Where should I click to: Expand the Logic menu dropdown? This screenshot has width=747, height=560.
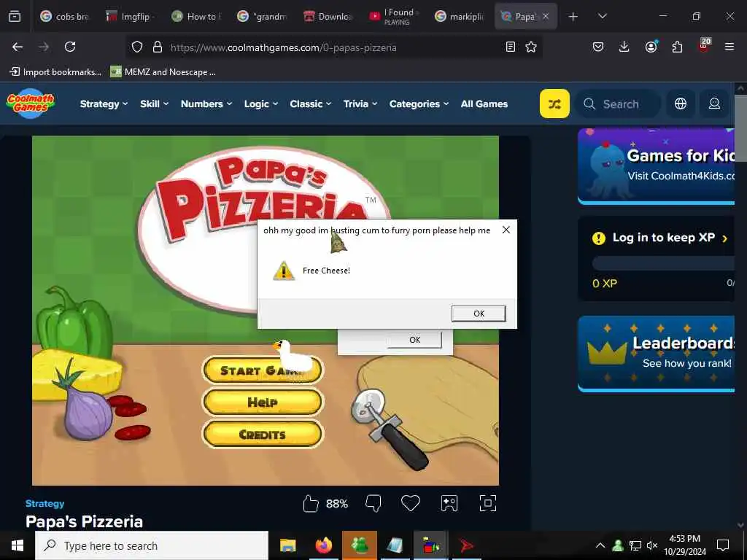(261, 104)
